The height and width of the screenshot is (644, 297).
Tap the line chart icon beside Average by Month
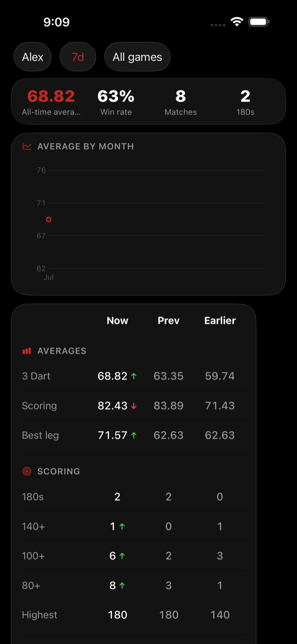tap(27, 146)
